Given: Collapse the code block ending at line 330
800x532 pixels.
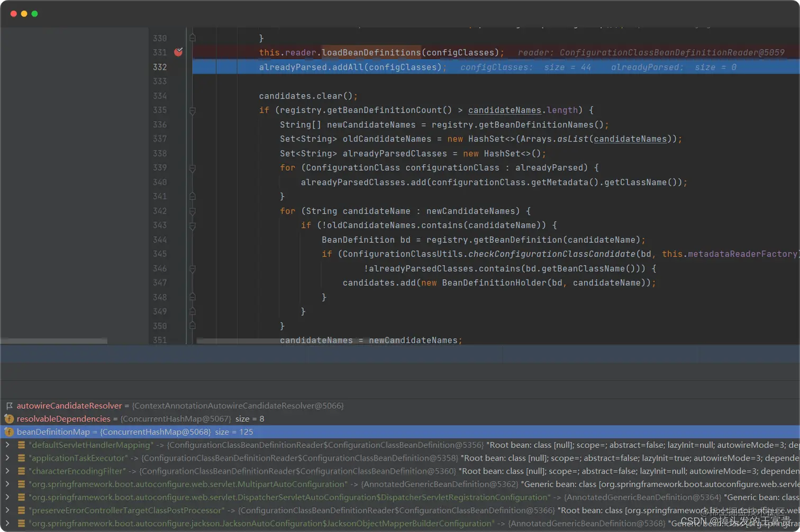Looking at the screenshot, I should tap(193, 38).
